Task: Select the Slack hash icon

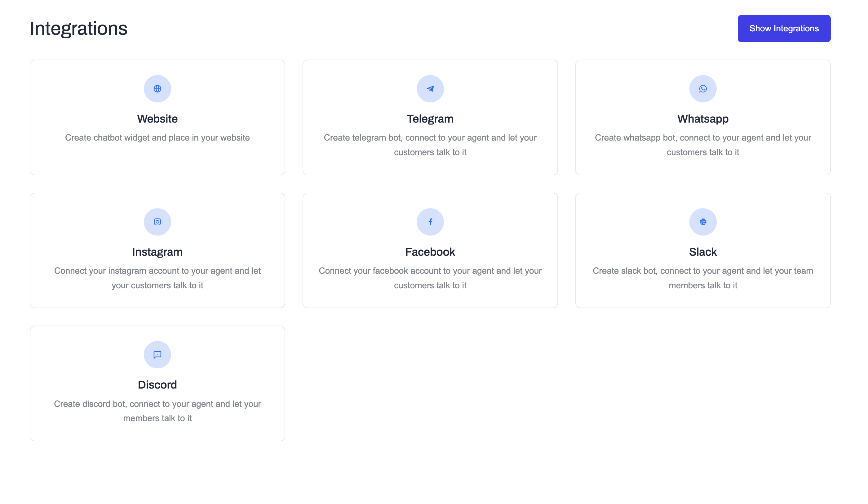Action: pyautogui.click(x=703, y=222)
